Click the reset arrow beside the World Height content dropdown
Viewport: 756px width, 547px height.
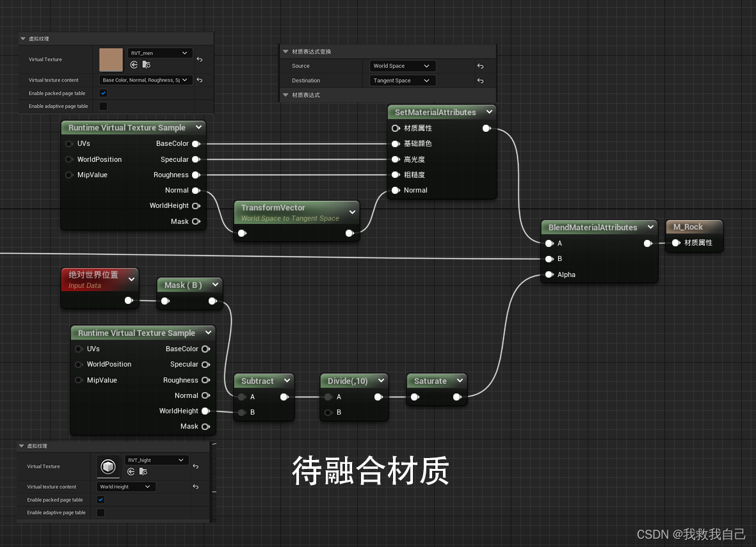[x=196, y=487]
